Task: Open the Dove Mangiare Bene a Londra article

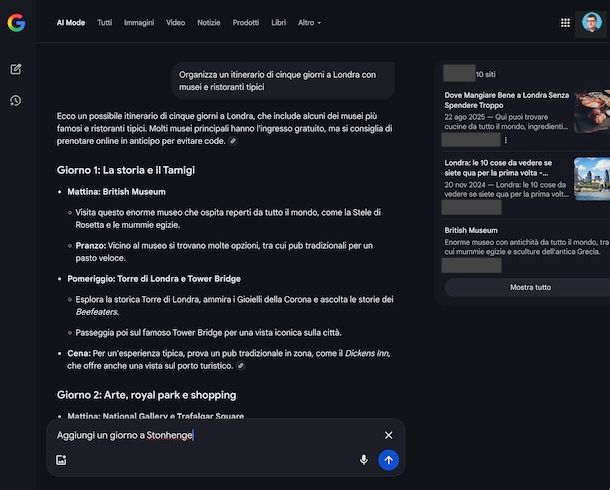Action: [507, 101]
